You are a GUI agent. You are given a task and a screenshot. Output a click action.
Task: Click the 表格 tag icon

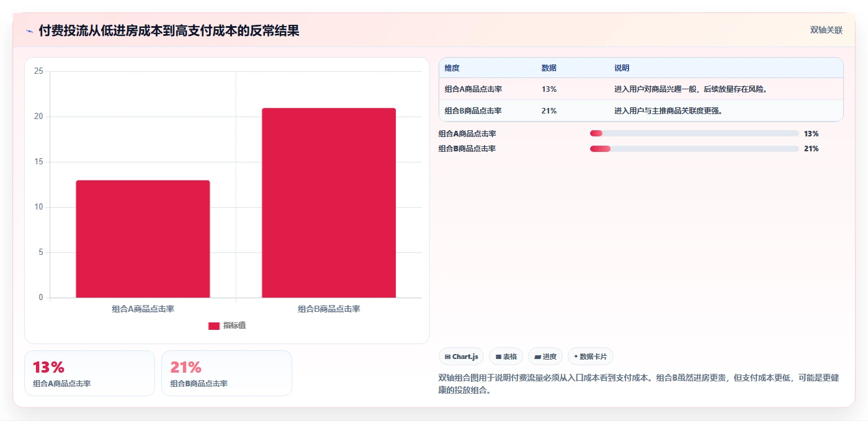tap(498, 357)
